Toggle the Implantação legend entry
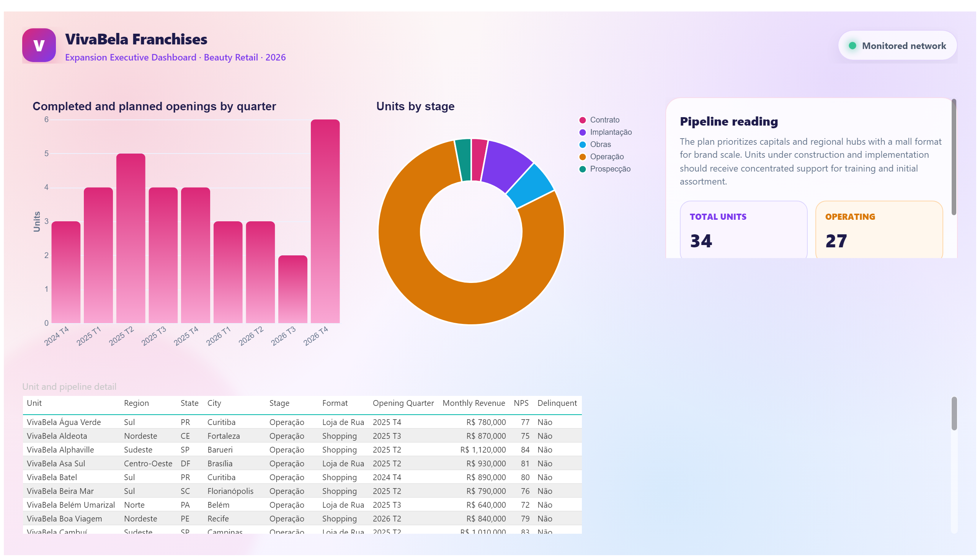 [x=605, y=132]
